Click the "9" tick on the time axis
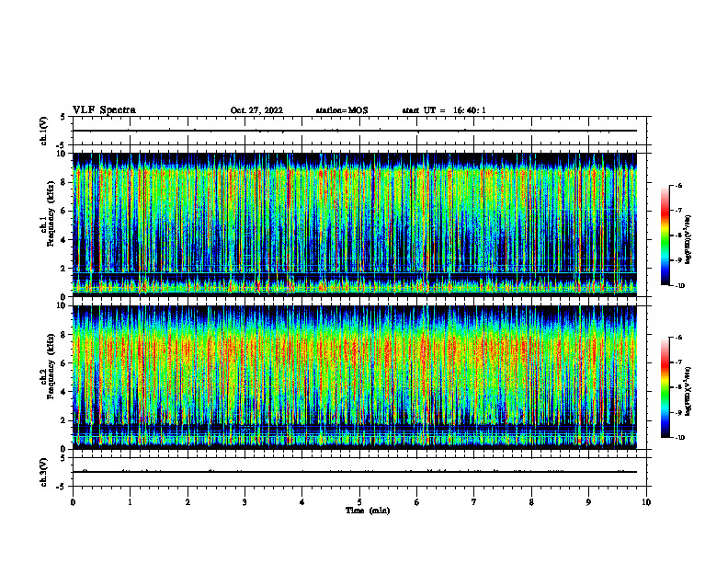728x563 pixels. click(x=588, y=502)
